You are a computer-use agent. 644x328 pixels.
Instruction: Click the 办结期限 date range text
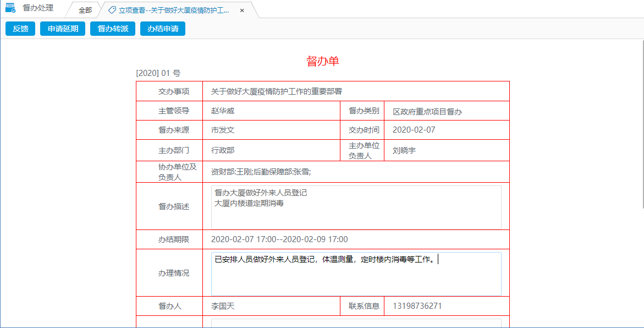(280, 239)
